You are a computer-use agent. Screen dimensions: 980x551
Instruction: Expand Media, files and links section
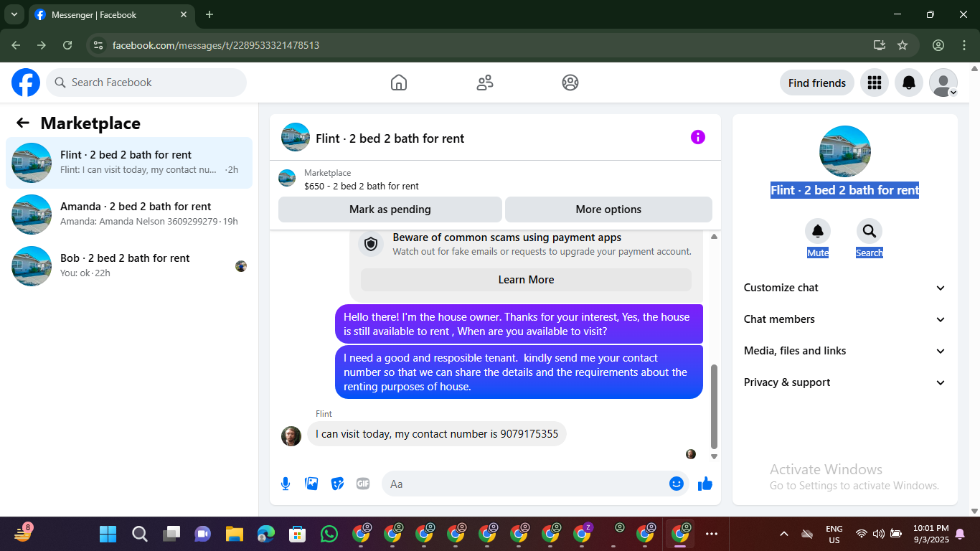845,351
